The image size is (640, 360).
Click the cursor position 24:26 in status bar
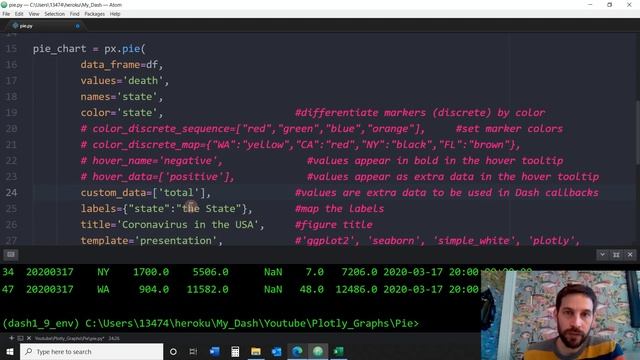pos(114,338)
